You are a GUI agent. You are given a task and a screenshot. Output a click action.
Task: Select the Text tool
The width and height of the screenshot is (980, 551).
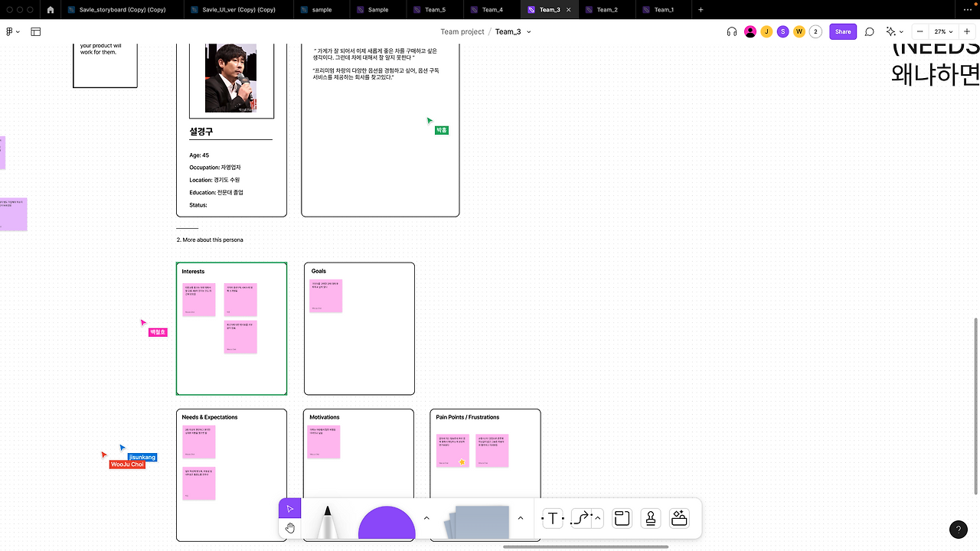click(x=553, y=518)
